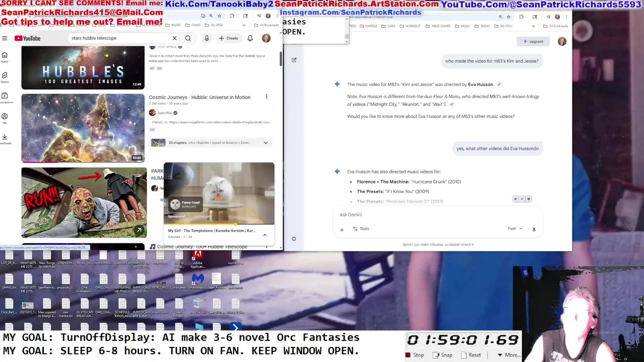This screenshot has height=362, width=644.
Task: Open Shorts in the YouTube sidebar
Action: [5, 77]
